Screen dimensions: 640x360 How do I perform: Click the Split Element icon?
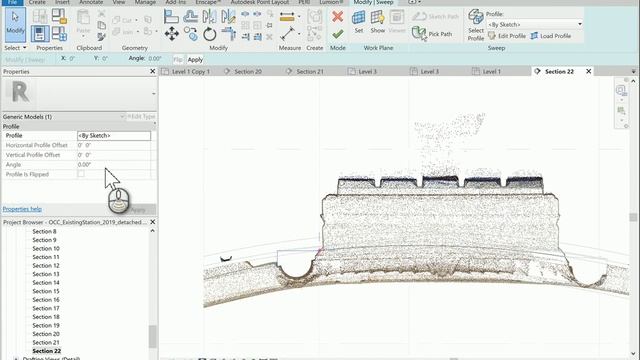pyautogui.click(x=245, y=14)
